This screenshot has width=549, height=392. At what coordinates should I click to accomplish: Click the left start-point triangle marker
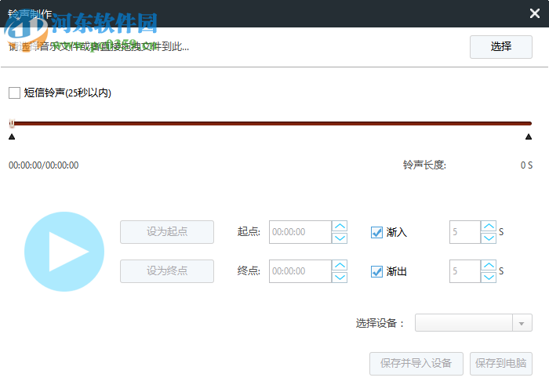point(12,136)
